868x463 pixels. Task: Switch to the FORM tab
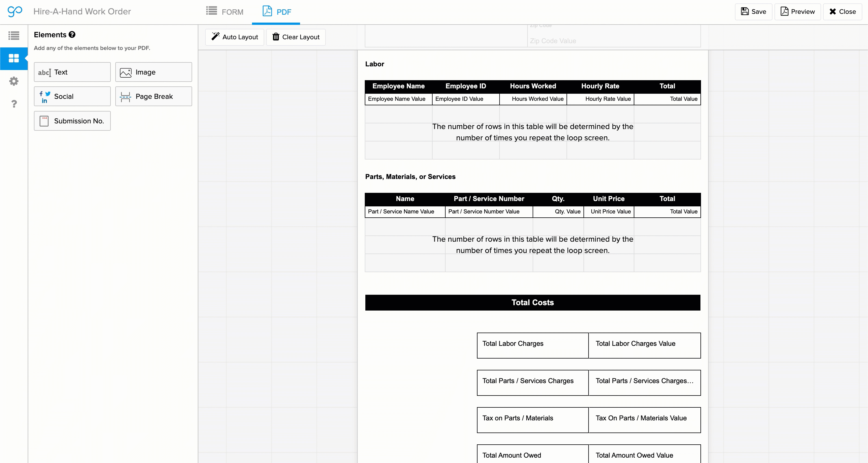225,12
